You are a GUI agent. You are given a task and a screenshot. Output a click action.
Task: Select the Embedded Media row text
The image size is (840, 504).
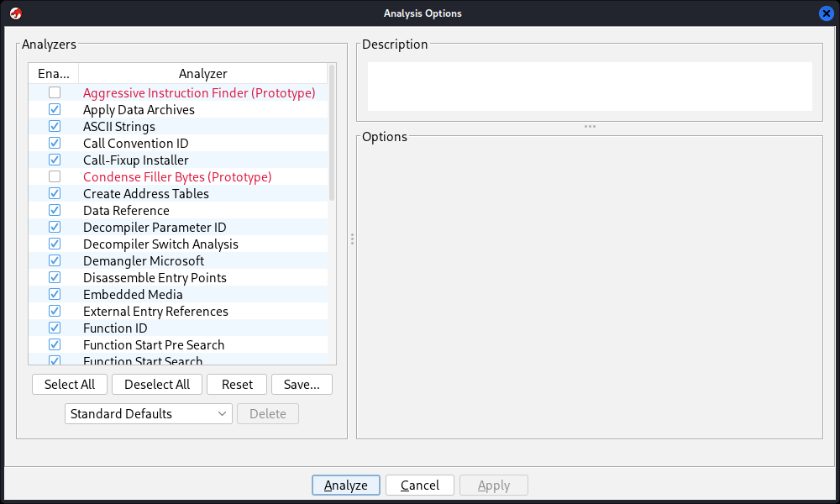[x=133, y=295]
